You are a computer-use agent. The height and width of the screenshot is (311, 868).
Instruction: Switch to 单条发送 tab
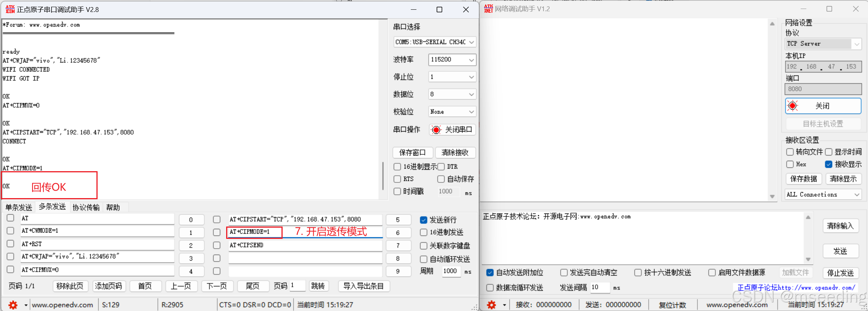point(19,207)
